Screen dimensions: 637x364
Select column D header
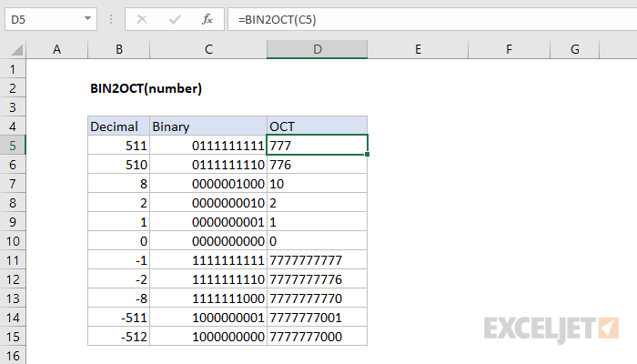(317, 49)
